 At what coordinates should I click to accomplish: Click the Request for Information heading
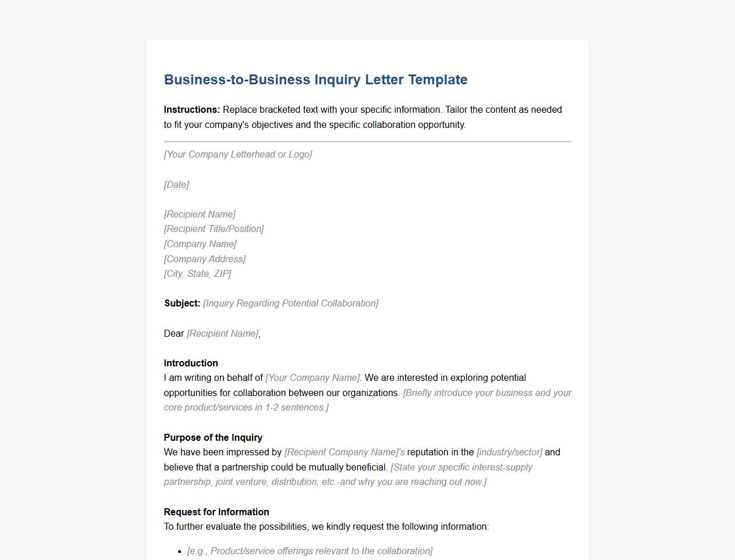[216, 512]
